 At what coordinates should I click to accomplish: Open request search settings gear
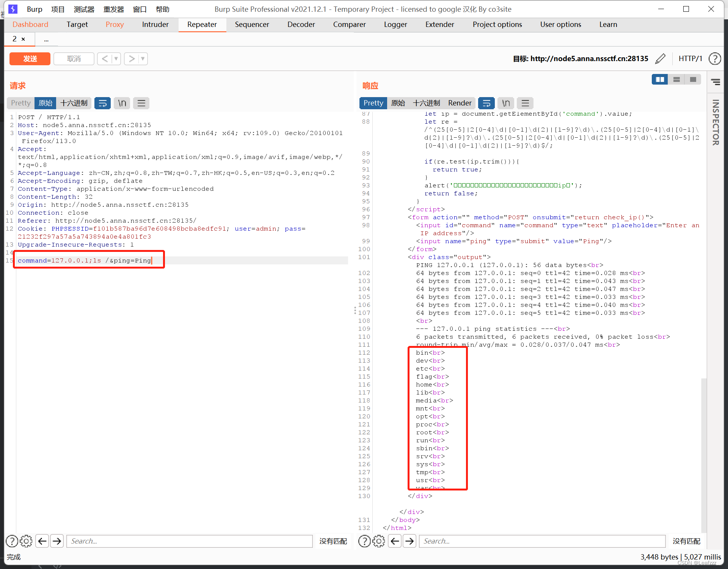[26, 541]
